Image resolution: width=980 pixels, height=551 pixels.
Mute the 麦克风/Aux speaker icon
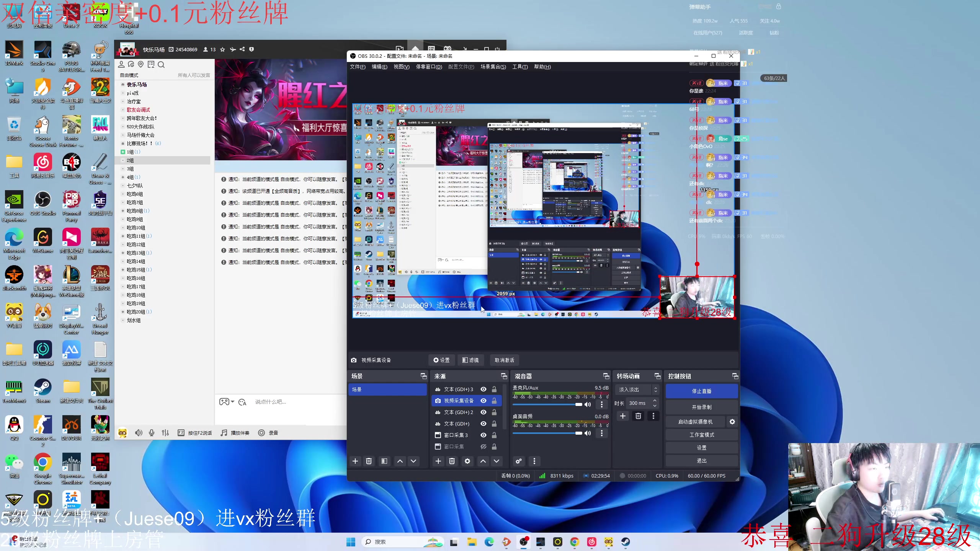tap(588, 404)
